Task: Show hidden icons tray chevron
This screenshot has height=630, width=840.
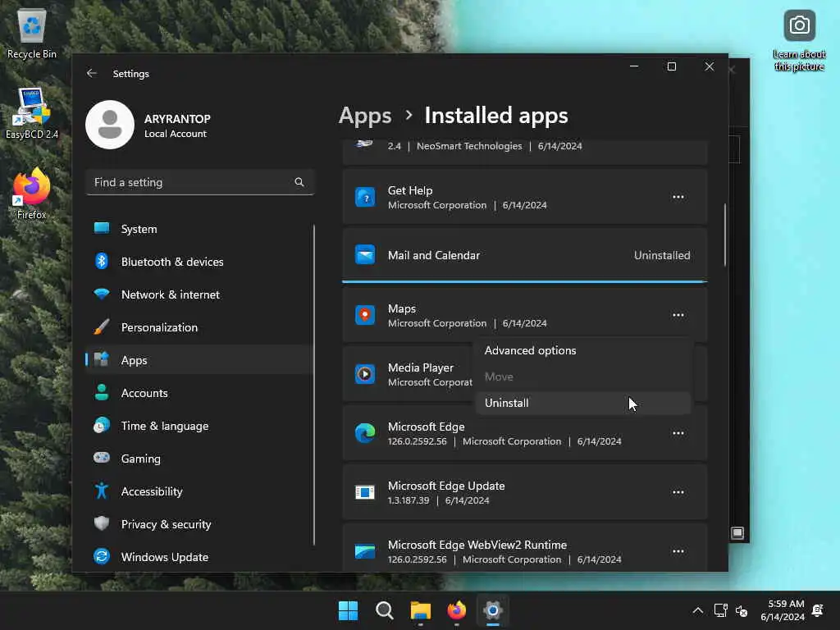Action: click(x=697, y=610)
